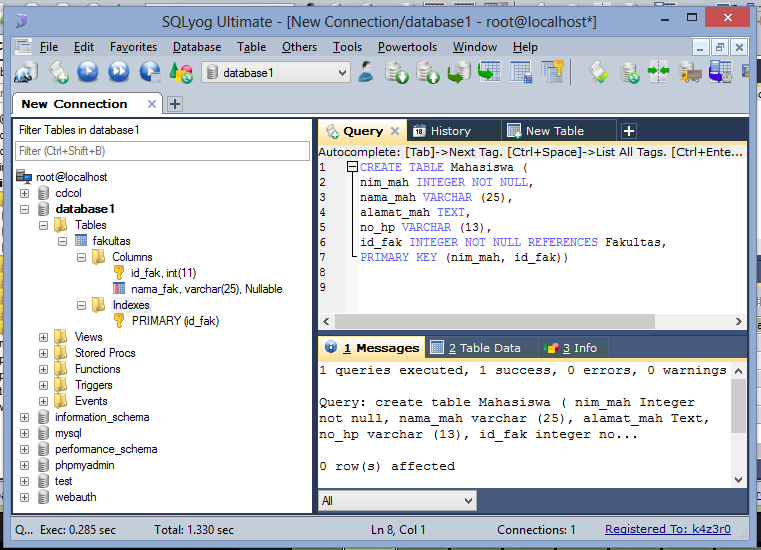Close the New Connection tab
Screen dimensions: 761x550
pyautogui.click(x=151, y=104)
